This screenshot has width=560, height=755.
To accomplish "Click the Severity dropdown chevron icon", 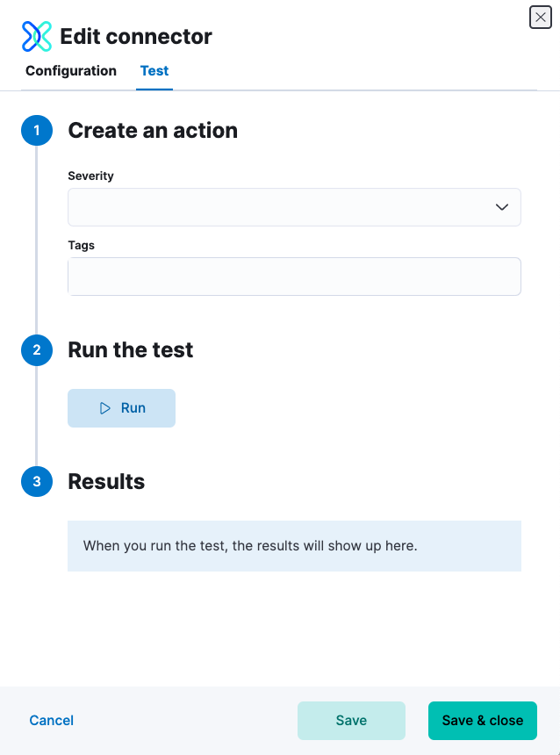I will [501, 206].
